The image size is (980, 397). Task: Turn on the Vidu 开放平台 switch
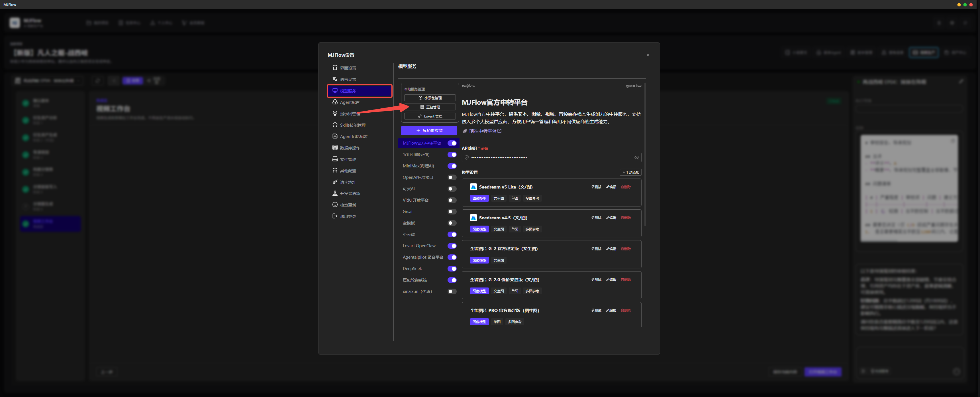[x=452, y=200]
